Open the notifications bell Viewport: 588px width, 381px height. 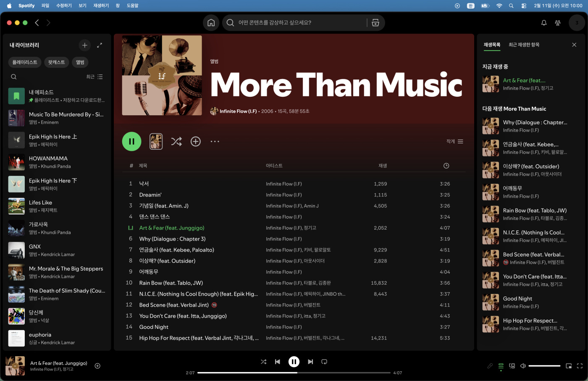coord(544,23)
